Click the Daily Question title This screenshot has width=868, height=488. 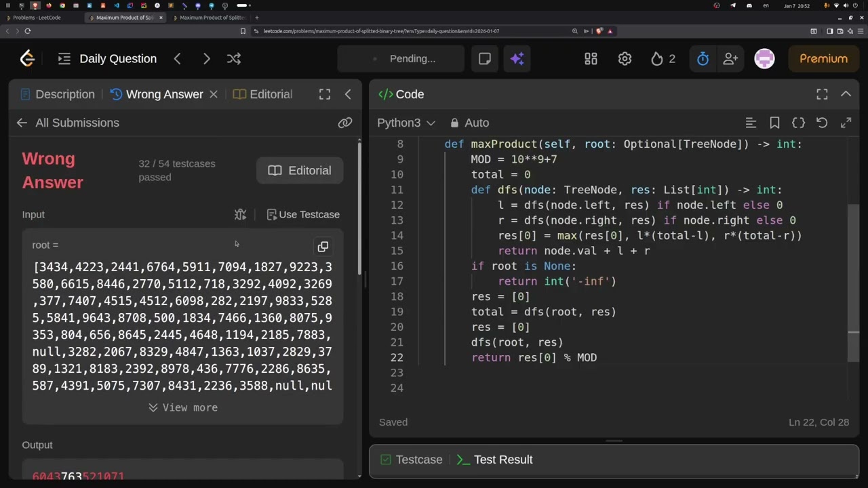[118, 59]
